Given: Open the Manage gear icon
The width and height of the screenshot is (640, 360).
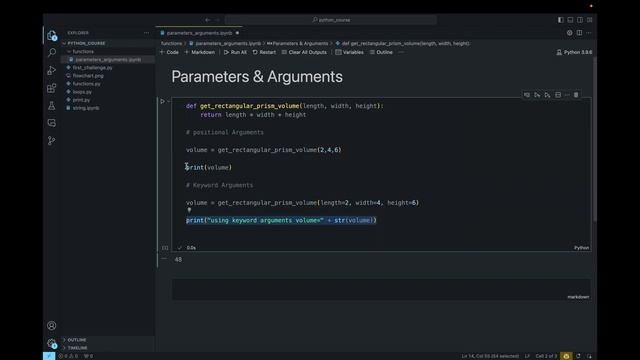Looking at the screenshot, I should 51,343.
